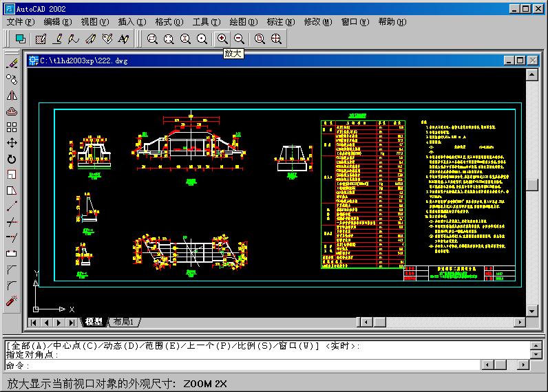Select the Trim tool
This screenshot has width=548, height=392.
click(12, 222)
